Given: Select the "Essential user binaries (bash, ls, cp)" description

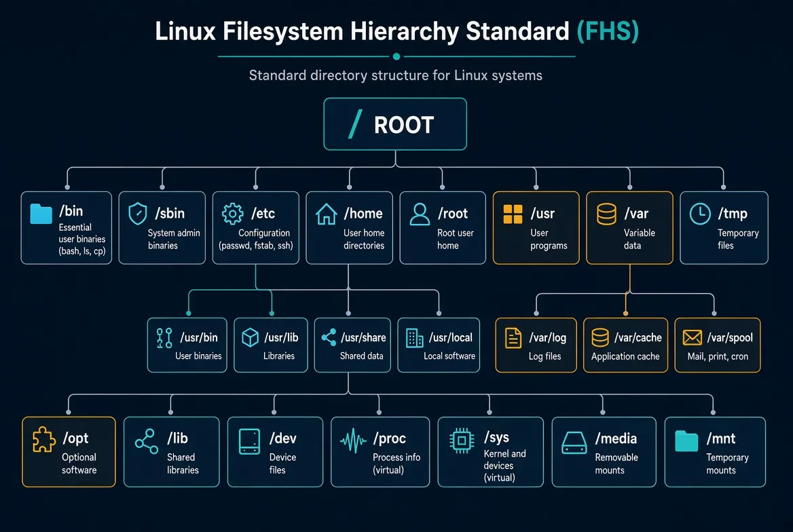Looking at the screenshot, I should pyautogui.click(x=82, y=240).
